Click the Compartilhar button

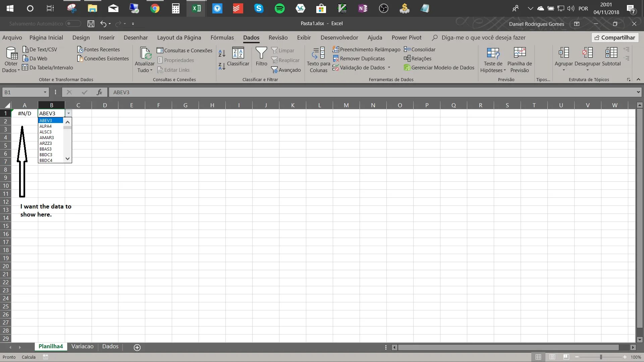(x=615, y=38)
